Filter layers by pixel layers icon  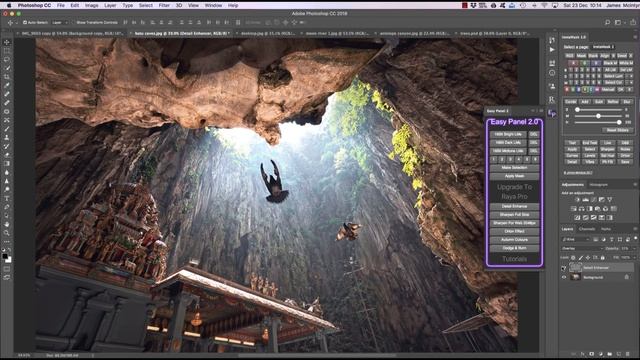pos(596,239)
